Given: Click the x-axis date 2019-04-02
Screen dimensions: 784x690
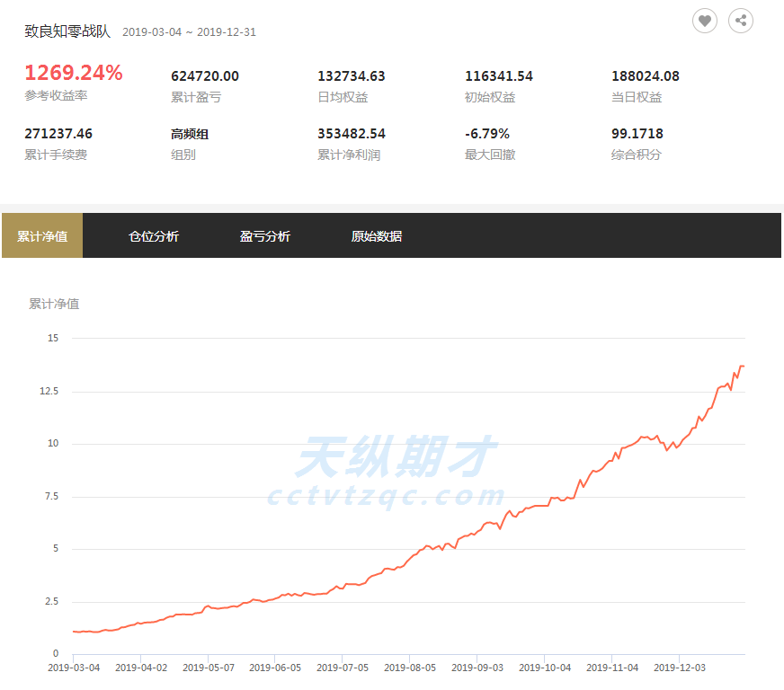Looking at the screenshot, I should [x=141, y=668].
